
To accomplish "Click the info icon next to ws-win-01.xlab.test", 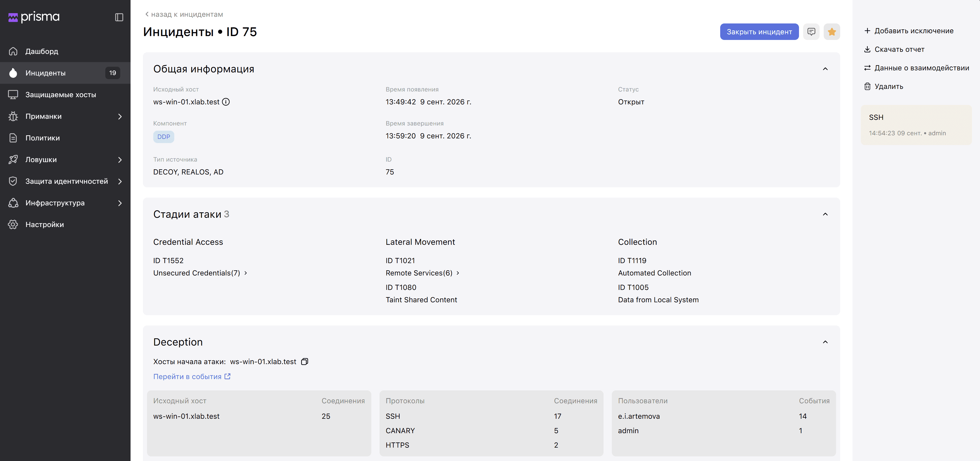I will click(x=226, y=102).
